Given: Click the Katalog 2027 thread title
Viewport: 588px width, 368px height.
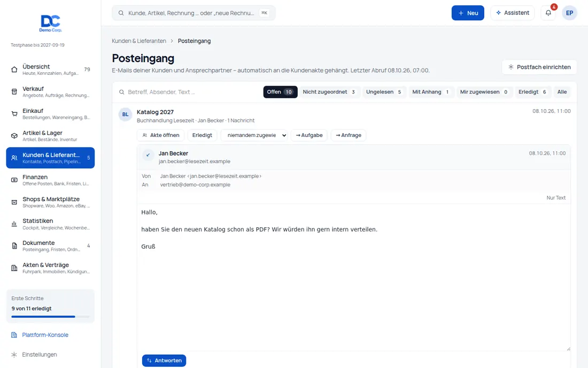Looking at the screenshot, I should click(155, 112).
